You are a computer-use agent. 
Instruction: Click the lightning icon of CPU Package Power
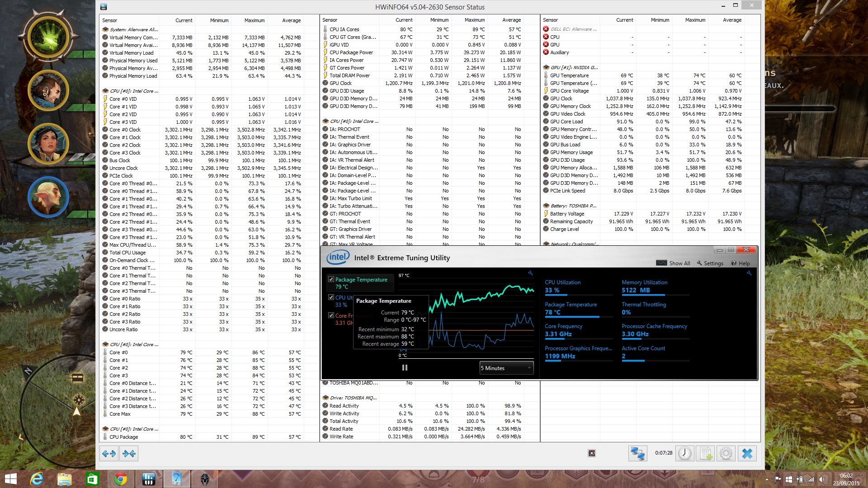(x=325, y=52)
